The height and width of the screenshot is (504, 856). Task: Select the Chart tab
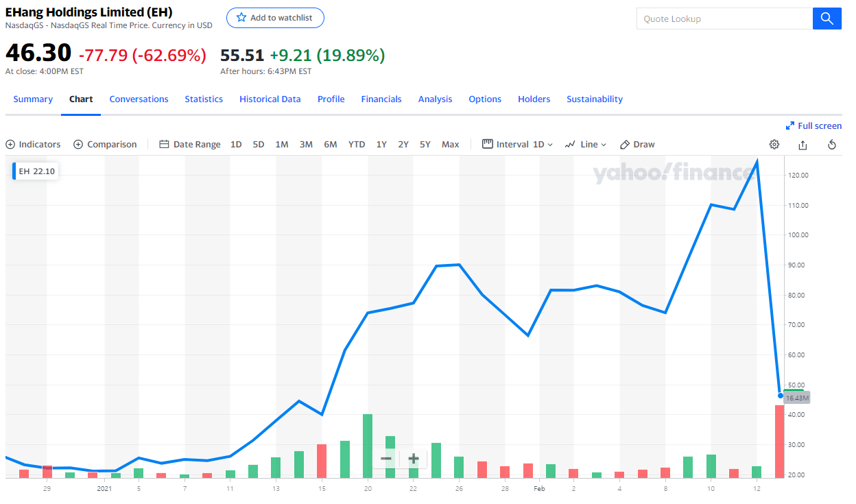81,99
